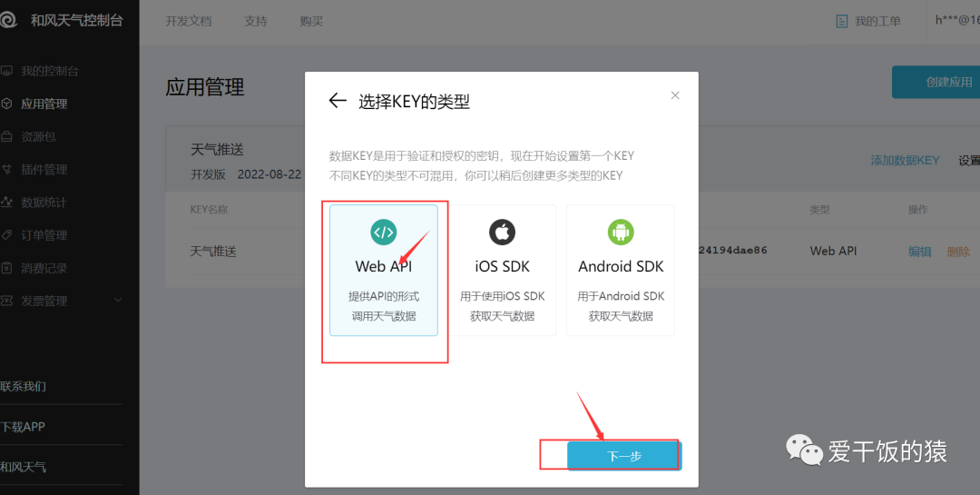This screenshot has height=495, width=980.
Task: Select the iOS SDK key type card
Action: pyautogui.click(x=502, y=271)
